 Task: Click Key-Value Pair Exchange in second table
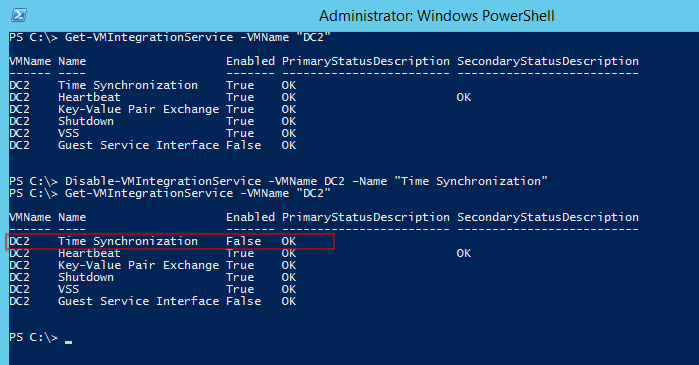(x=139, y=265)
